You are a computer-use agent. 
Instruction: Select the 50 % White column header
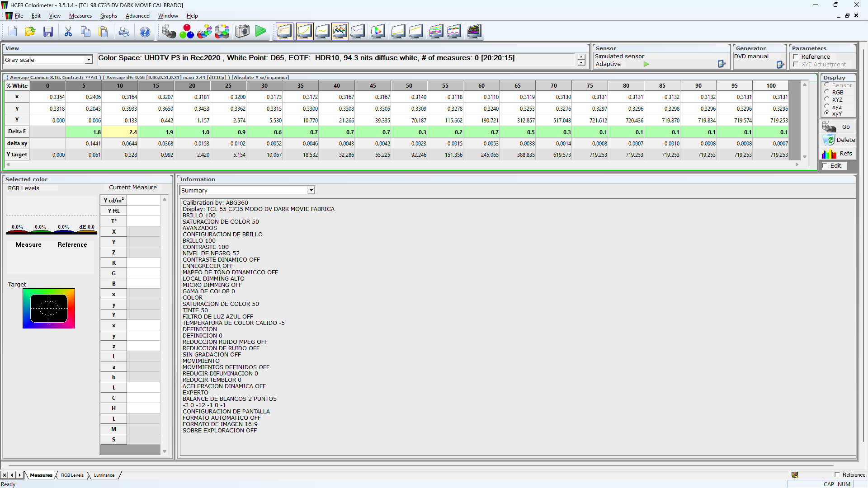(409, 86)
